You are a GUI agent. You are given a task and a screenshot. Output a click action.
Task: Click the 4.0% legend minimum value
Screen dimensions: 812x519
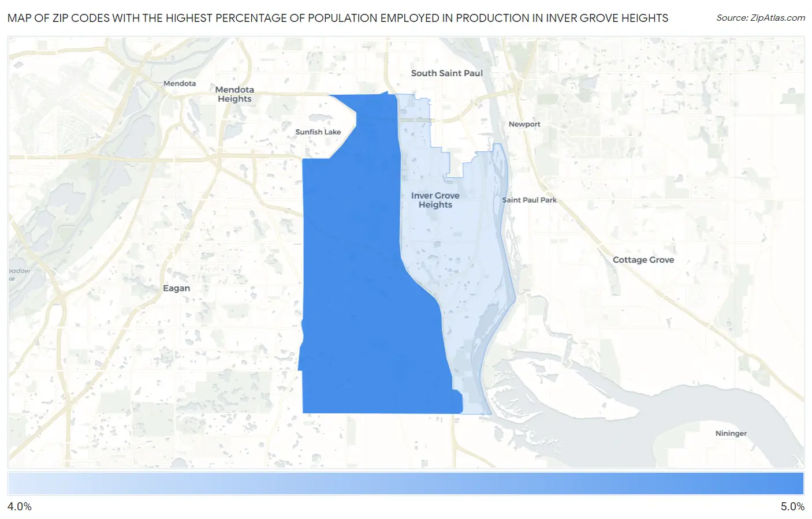[19, 506]
